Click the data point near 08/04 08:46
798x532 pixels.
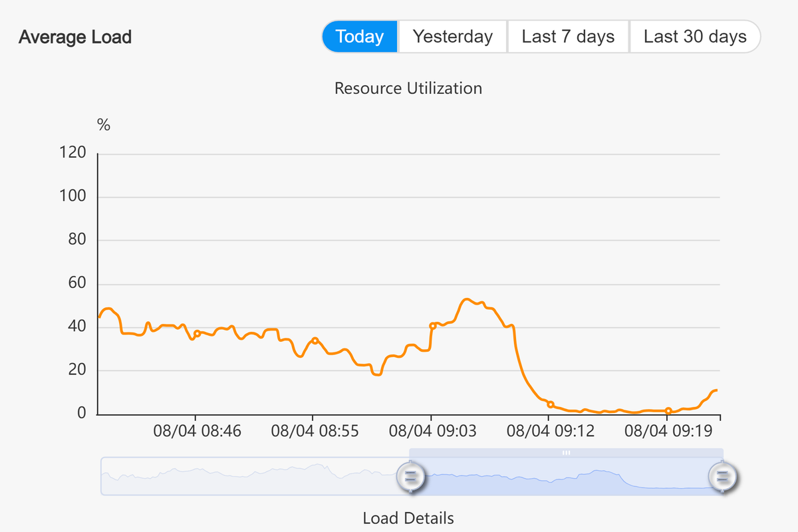[x=197, y=333]
